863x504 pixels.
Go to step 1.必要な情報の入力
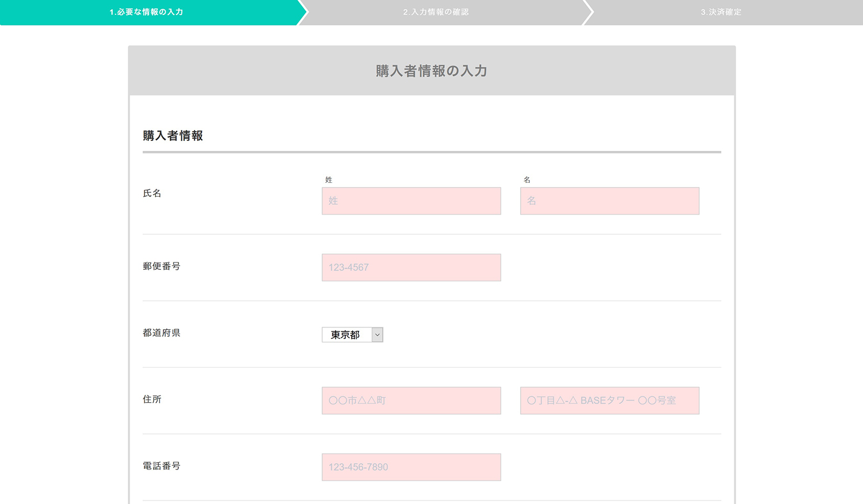tap(147, 12)
